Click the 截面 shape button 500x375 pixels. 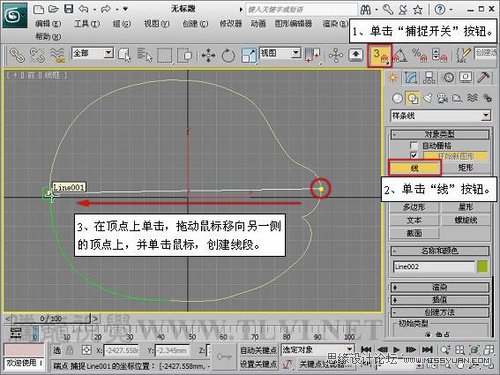414,233
